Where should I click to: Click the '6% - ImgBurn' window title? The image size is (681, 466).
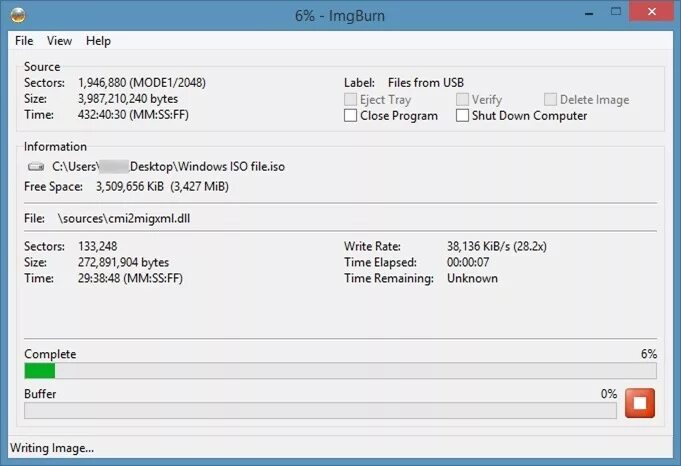coord(340,16)
